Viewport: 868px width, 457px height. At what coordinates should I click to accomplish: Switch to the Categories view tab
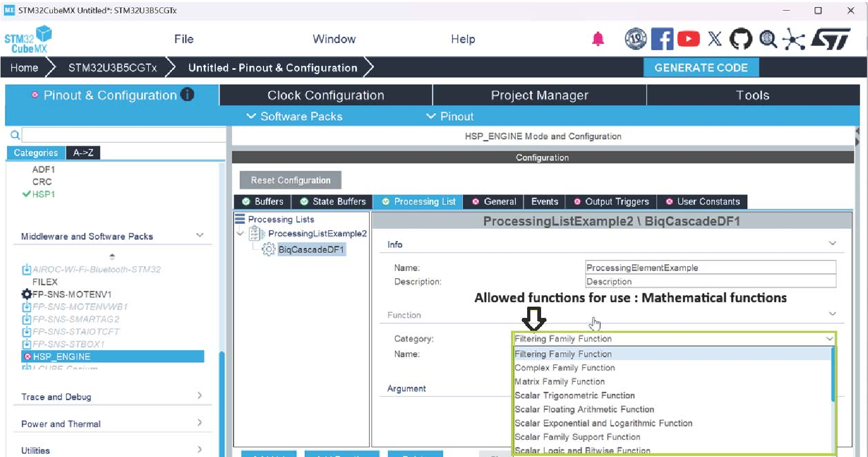click(x=36, y=153)
